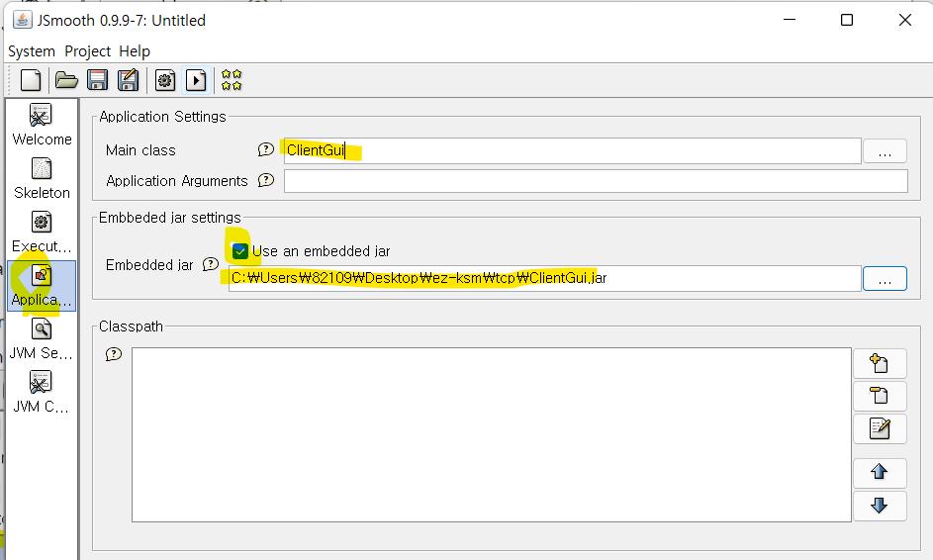
Task: Add a folder to the classpath
Action: pyautogui.click(x=880, y=363)
